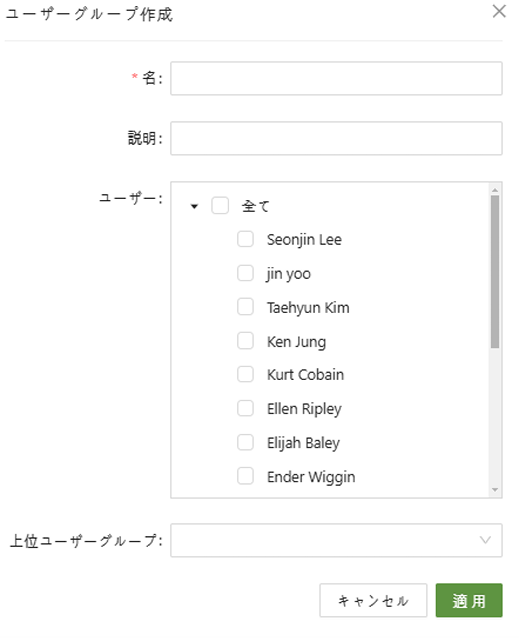Tick the Ellen Ripley checkbox

point(245,408)
